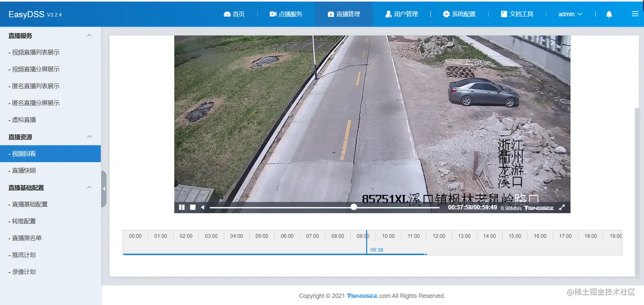
Task: Jump to 00:00 on the timeline
Action: click(135, 236)
